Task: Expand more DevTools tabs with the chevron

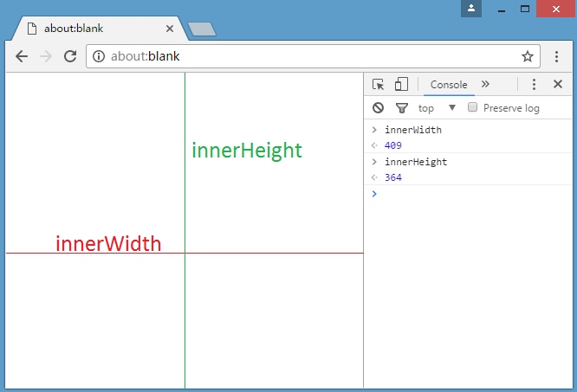Action: pos(485,84)
